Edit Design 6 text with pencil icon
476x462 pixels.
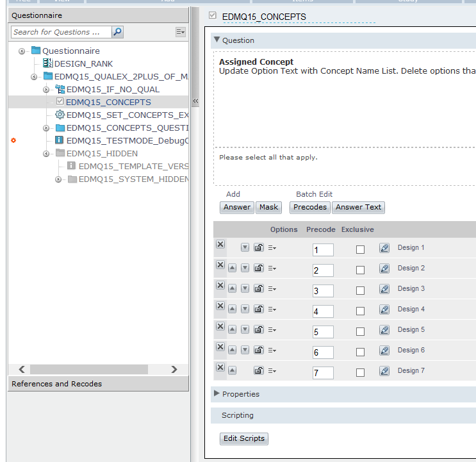point(384,351)
